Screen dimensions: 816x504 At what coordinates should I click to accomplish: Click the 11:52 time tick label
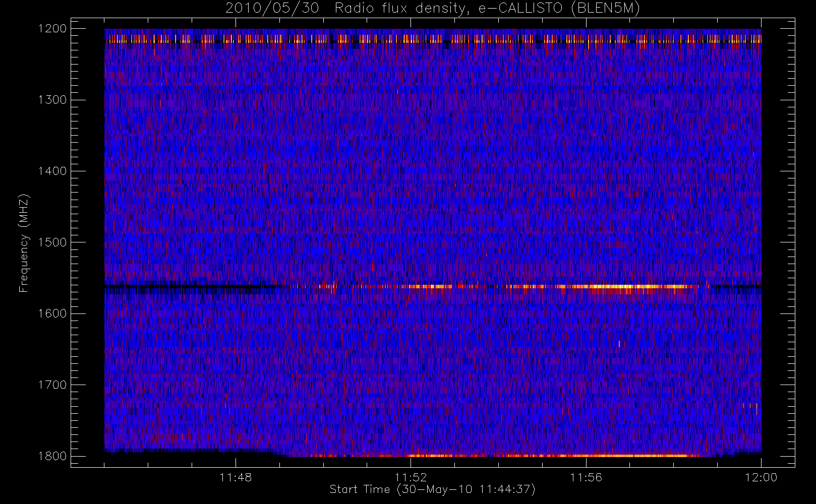point(411,477)
